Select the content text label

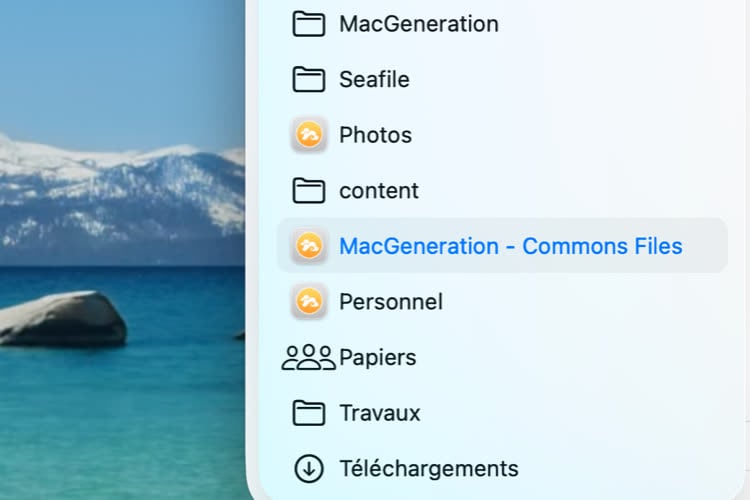click(379, 190)
